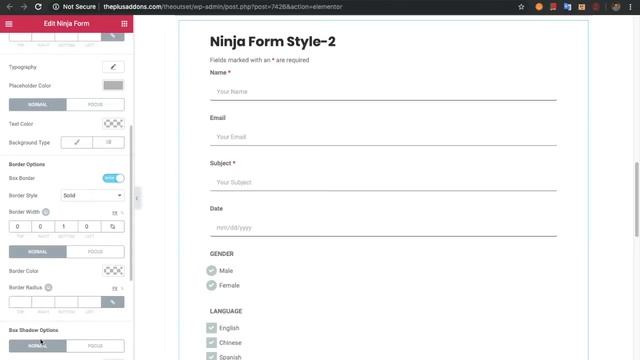This screenshot has width=640, height=360.
Task: Click the Your Subject input field
Action: [x=383, y=182]
